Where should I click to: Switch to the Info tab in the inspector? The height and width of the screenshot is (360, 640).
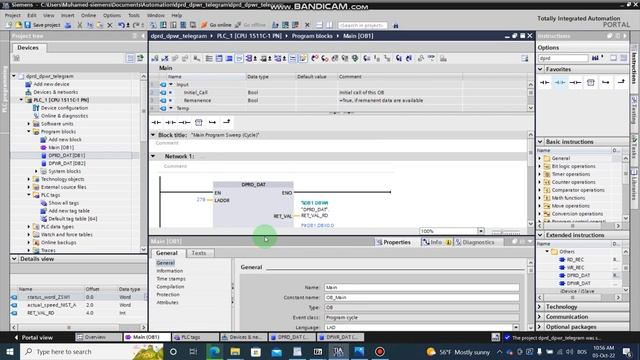[x=436, y=242]
